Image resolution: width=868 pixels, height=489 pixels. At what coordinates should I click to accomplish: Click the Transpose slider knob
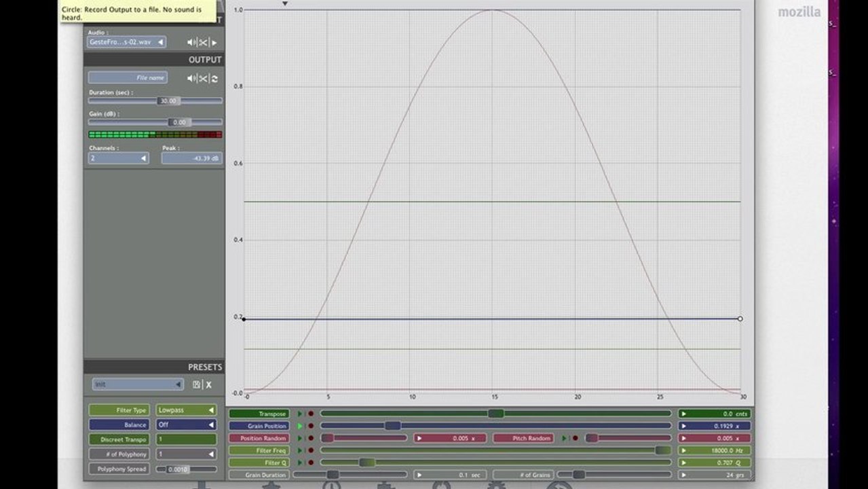point(496,414)
